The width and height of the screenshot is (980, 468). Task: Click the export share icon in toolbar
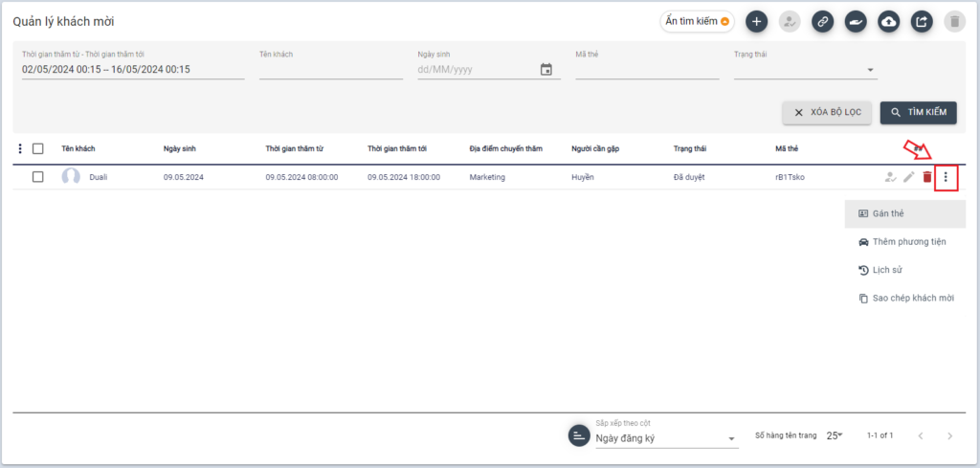tap(921, 22)
